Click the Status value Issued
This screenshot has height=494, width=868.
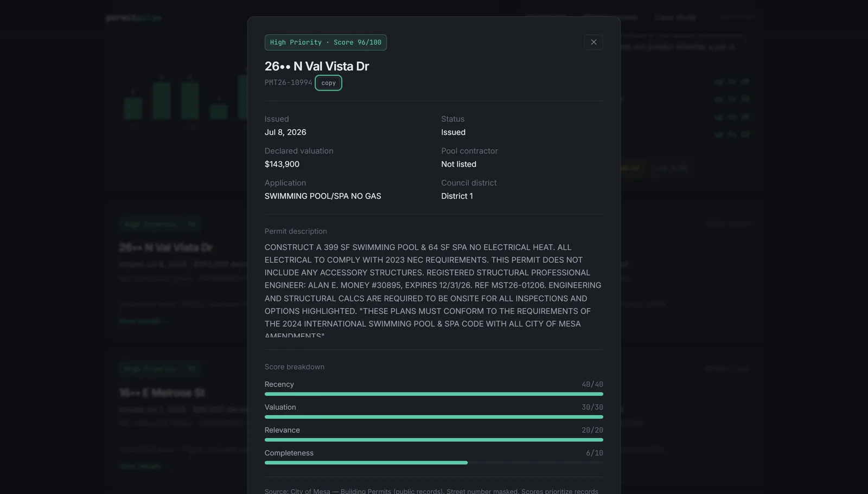click(x=453, y=132)
